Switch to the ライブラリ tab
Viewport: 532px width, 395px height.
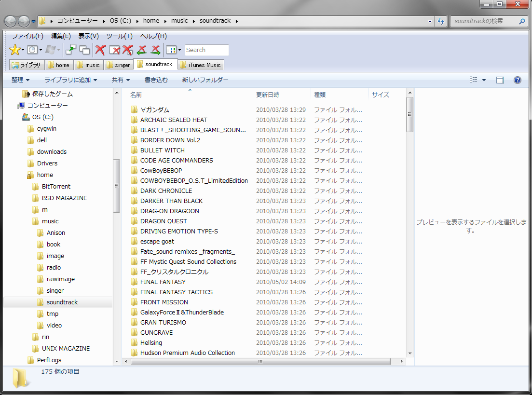pyautogui.click(x=27, y=65)
